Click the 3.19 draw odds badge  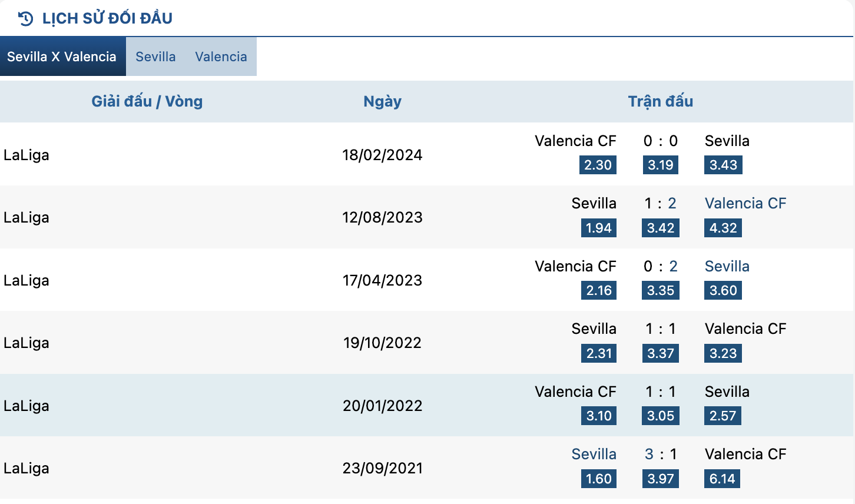pyautogui.click(x=660, y=165)
